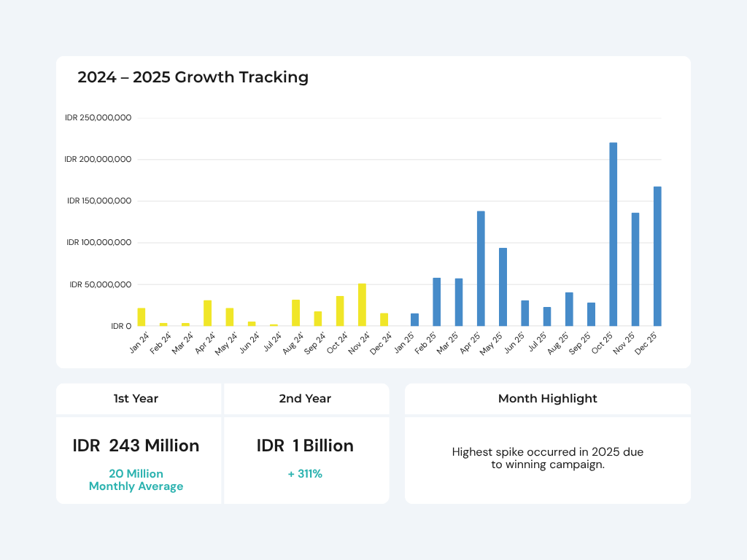Screen dimensions: 747x560
Task: Select the blue bar for Dec 25'
Action: click(x=657, y=256)
